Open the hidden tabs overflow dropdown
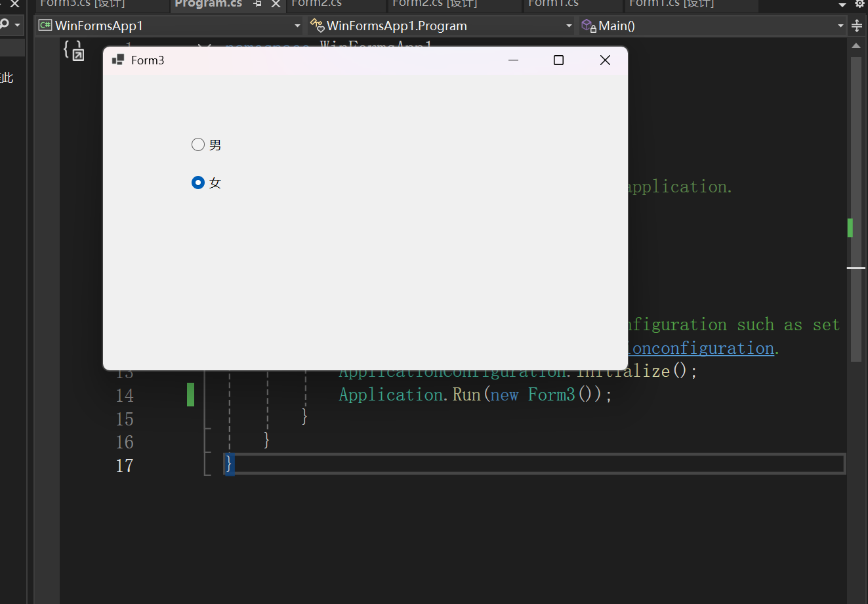 [842, 3]
